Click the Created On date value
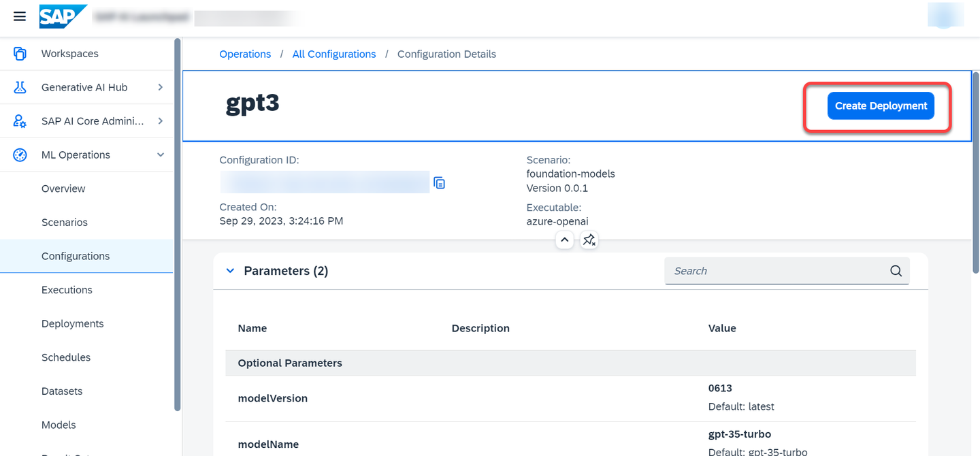The height and width of the screenshot is (456, 980). [281, 221]
